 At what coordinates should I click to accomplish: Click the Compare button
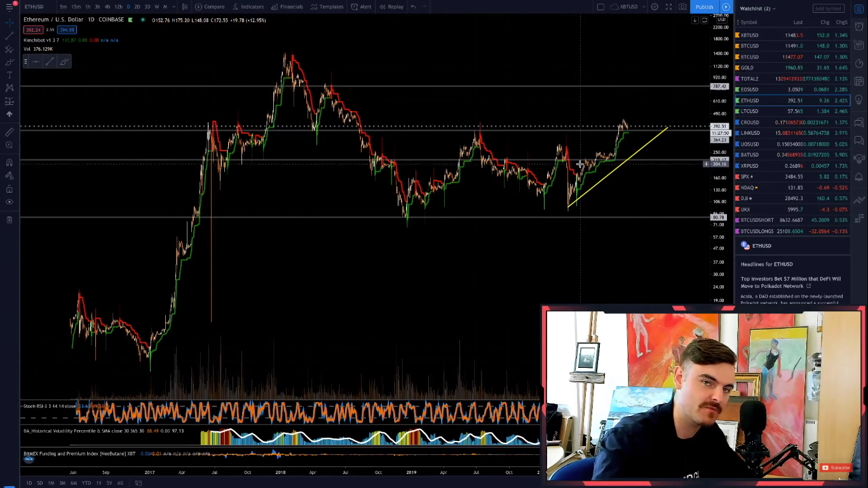(210, 7)
